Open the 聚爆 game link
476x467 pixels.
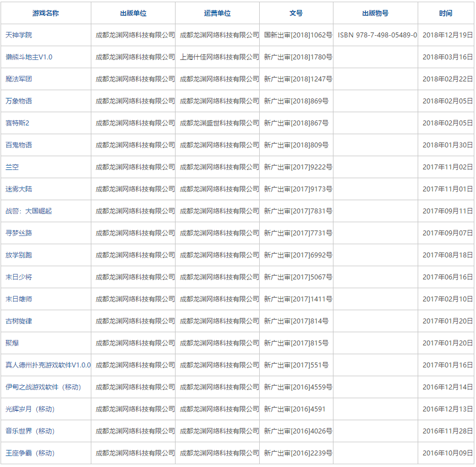(12, 343)
